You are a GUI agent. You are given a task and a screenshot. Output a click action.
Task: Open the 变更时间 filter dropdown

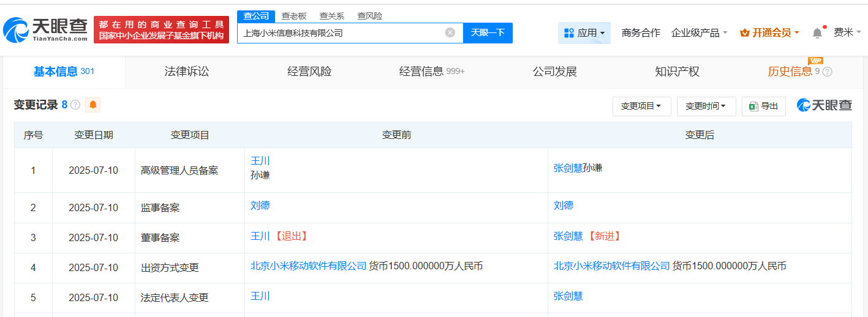pyautogui.click(x=706, y=106)
